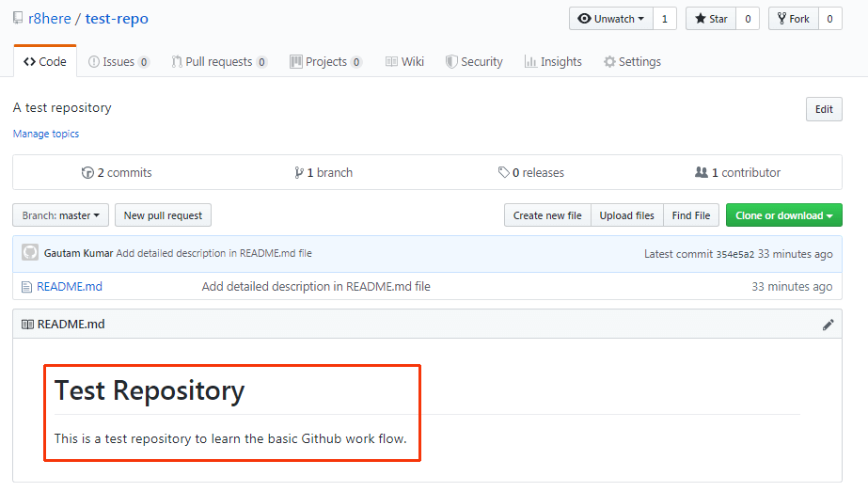Viewport: 868px width, 492px height.
Task: Click the file icon beside README.md row
Action: [x=26, y=287]
